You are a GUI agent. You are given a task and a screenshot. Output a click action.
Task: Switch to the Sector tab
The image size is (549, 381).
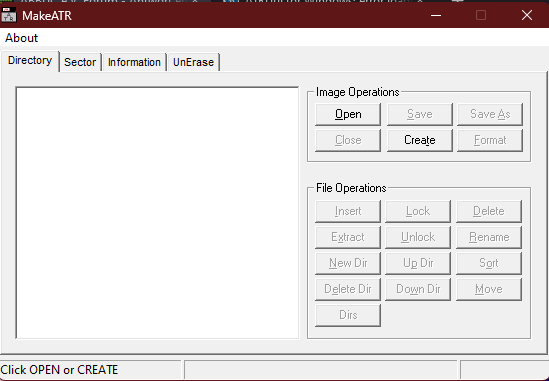pyautogui.click(x=80, y=62)
